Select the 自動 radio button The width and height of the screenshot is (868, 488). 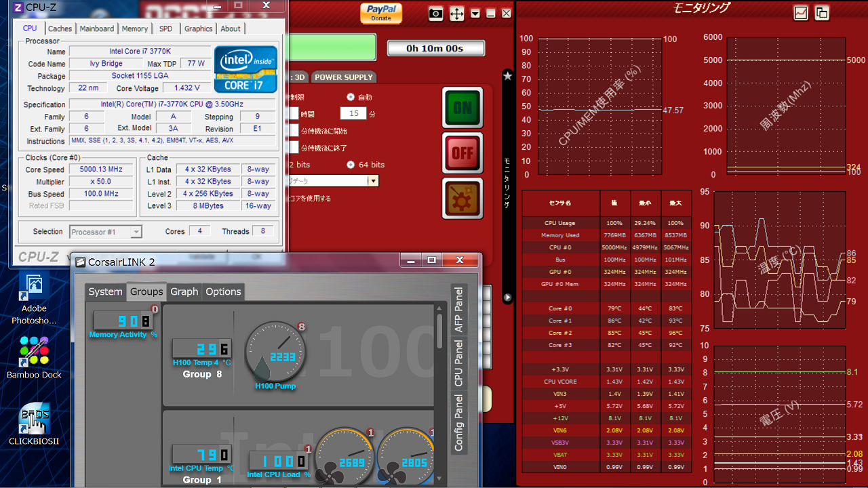tap(351, 97)
